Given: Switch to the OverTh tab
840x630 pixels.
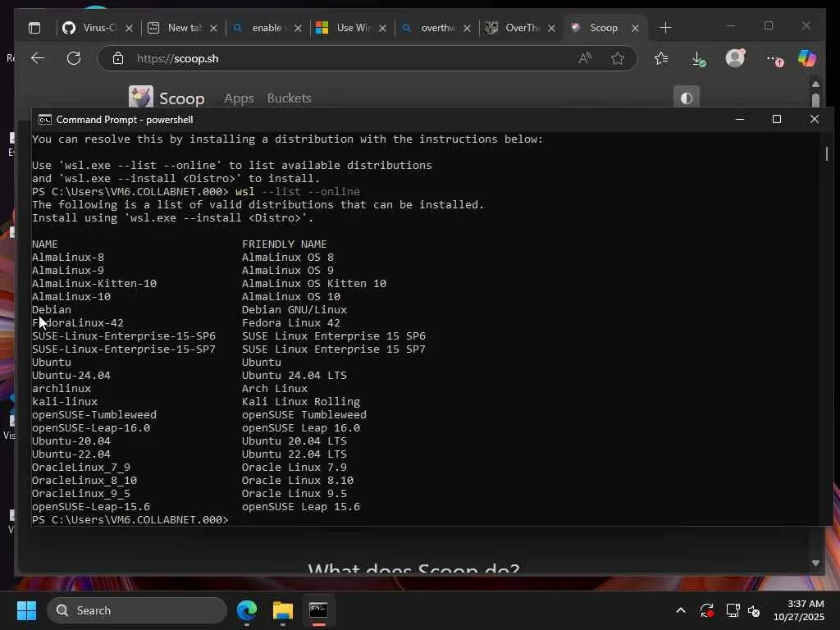Looking at the screenshot, I should [x=513, y=28].
